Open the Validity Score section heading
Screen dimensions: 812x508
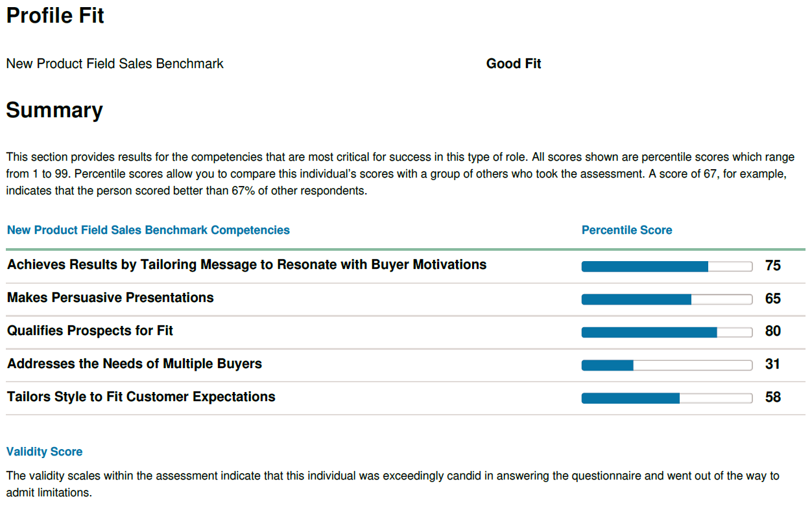[x=45, y=452]
